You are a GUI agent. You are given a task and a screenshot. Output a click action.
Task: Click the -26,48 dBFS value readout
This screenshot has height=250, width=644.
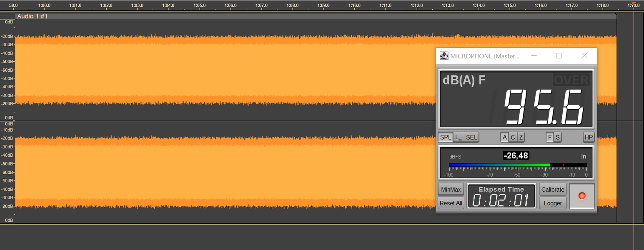tap(516, 156)
